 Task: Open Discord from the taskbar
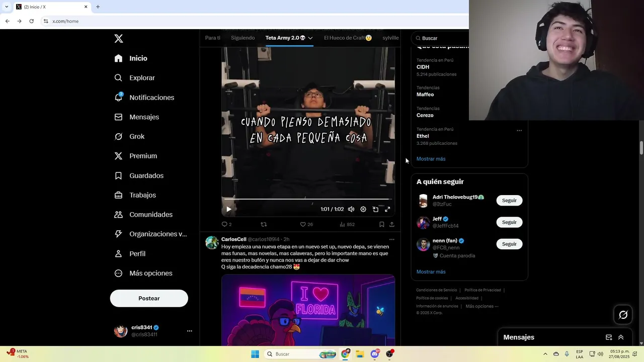(x=375, y=354)
